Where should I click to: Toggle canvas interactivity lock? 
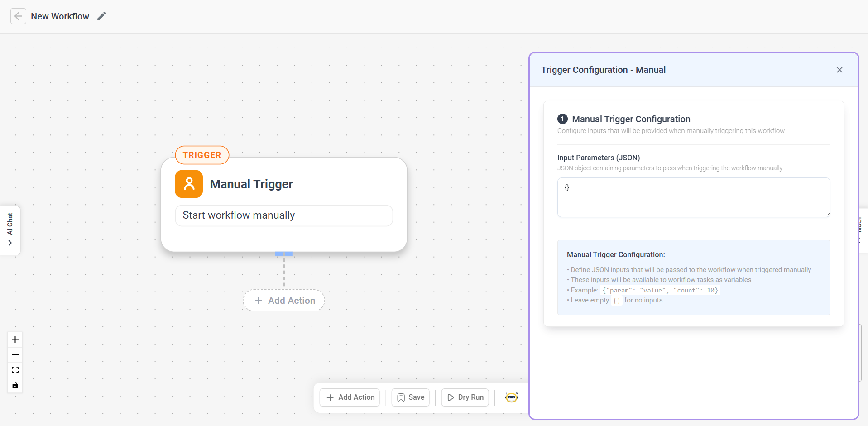coord(15,385)
